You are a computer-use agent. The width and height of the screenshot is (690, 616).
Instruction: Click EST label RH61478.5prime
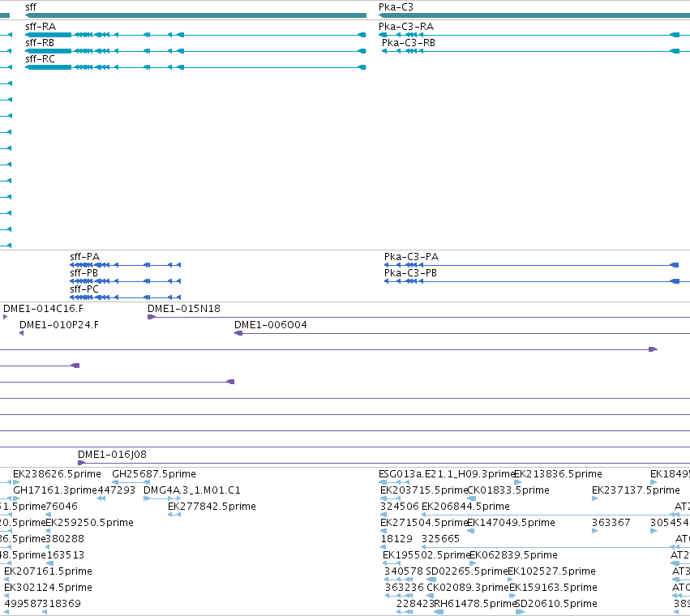475,604
